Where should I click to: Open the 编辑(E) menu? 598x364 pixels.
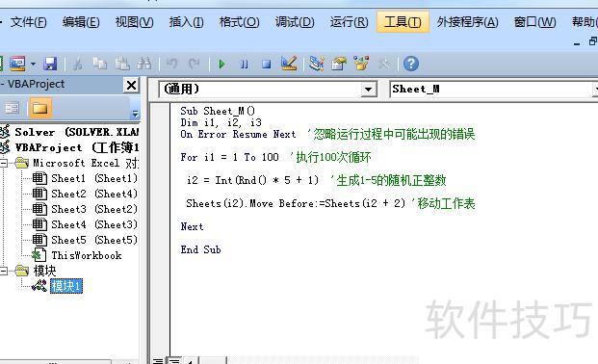click(81, 22)
